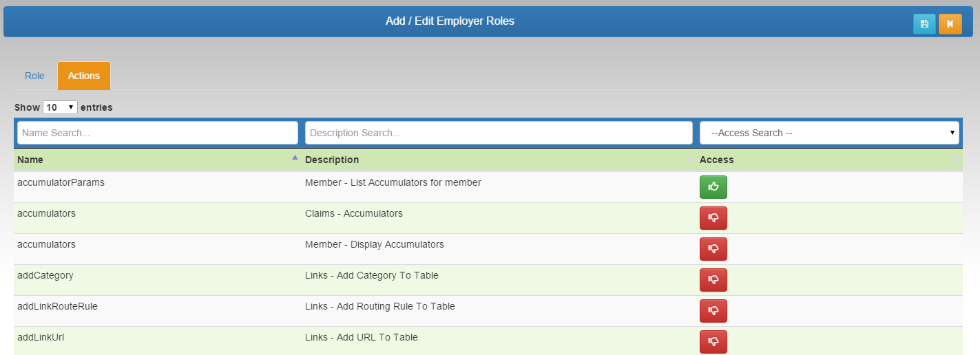Open the Access Search dropdown
Screen dimensions: 980x355
click(829, 133)
